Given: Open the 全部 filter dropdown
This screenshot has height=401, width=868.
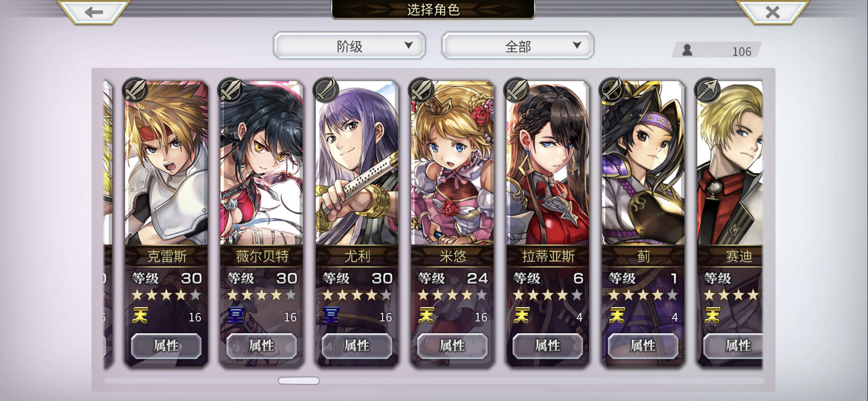Looking at the screenshot, I should (x=518, y=46).
